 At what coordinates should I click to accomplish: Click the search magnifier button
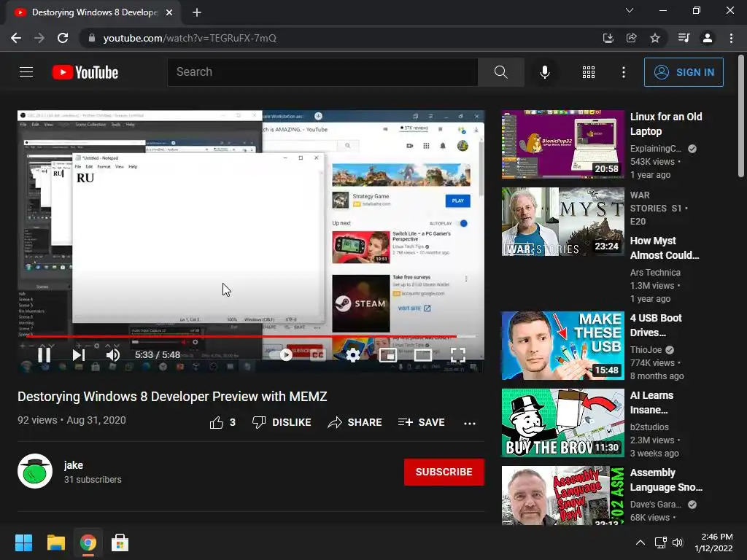tap(500, 72)
